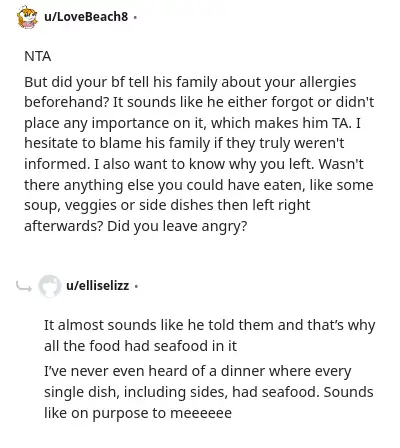Viewport: 400px width, 448px height.
Task: Open the u/elliselizz username link
Action: 98,286
